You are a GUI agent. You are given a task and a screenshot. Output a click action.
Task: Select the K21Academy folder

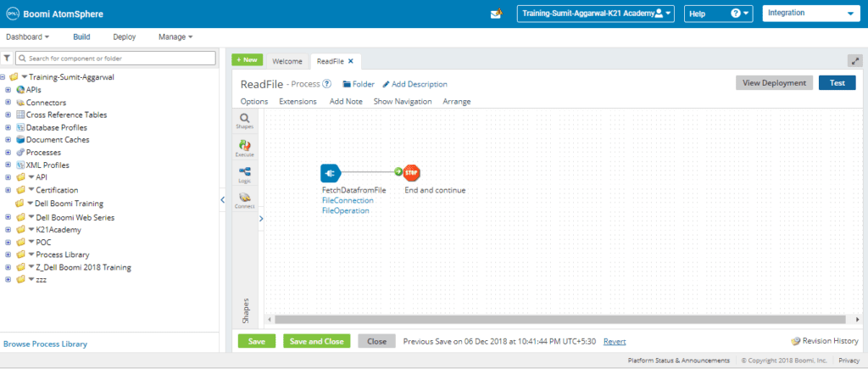click(58, 229)
